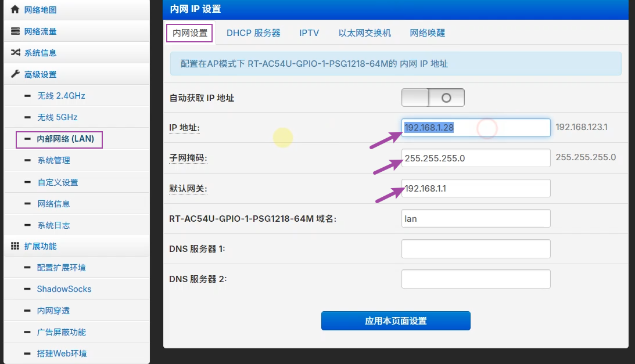Click the default IP text 192.168.123.1
635x364 pixels.
(x=582, y=127)
